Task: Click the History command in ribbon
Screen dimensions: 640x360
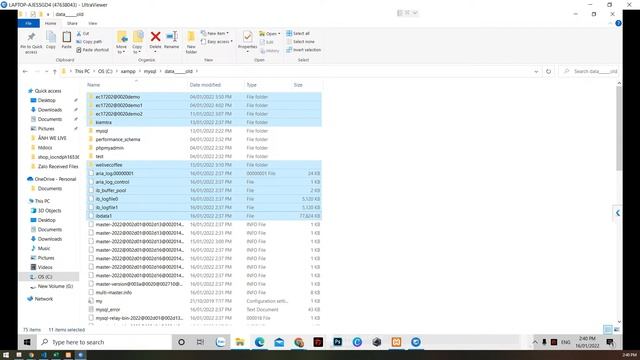Action: (269, 51)
